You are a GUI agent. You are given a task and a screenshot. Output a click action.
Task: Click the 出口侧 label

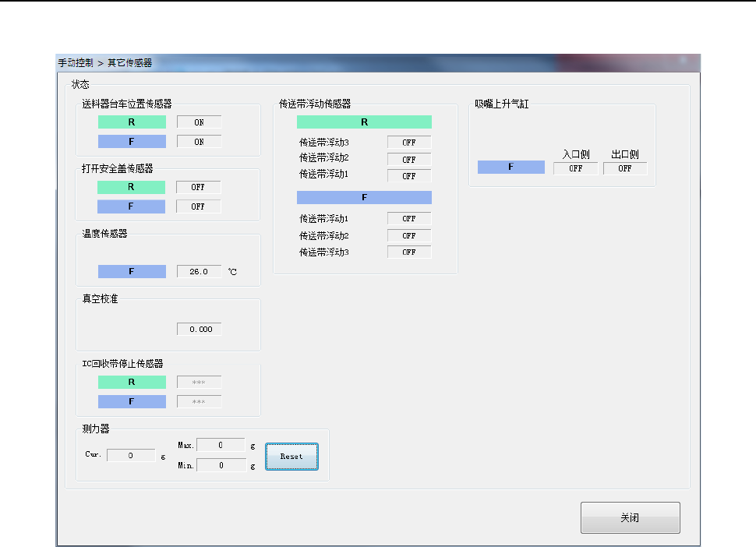point(625,154)
